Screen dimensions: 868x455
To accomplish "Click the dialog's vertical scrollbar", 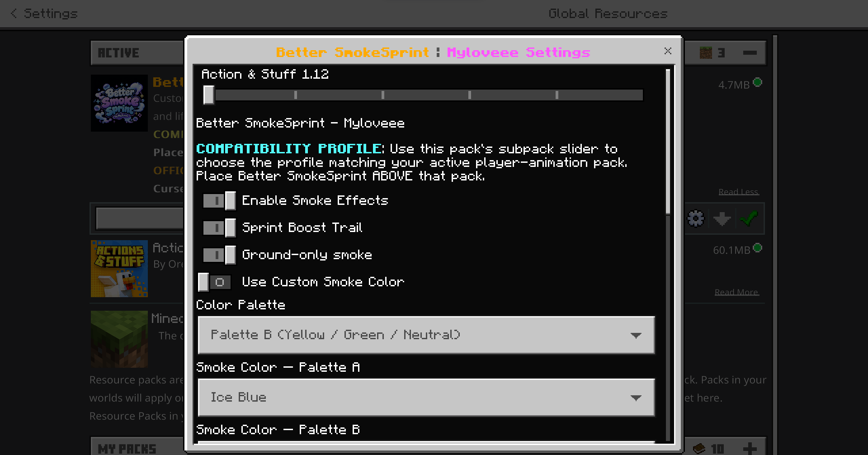I will [668, 142].
